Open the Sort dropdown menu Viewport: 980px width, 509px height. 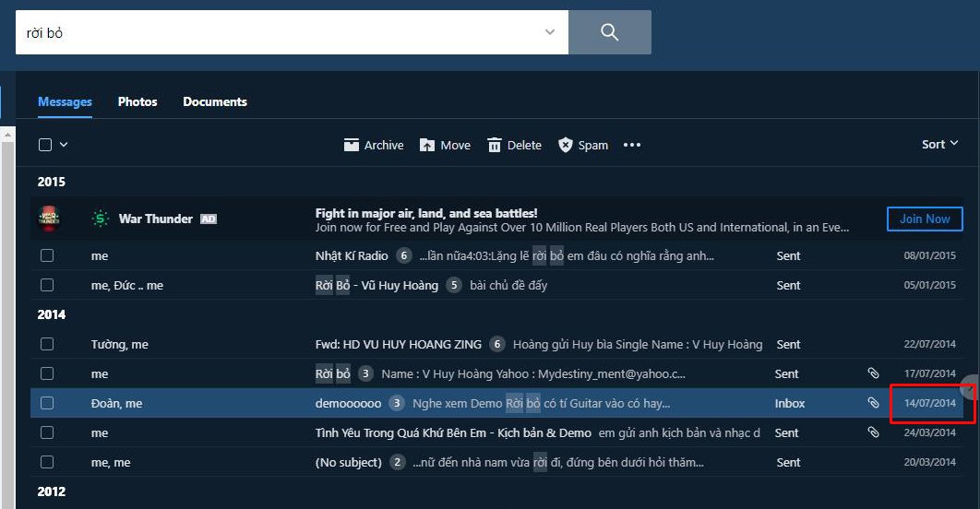[939, 144]
